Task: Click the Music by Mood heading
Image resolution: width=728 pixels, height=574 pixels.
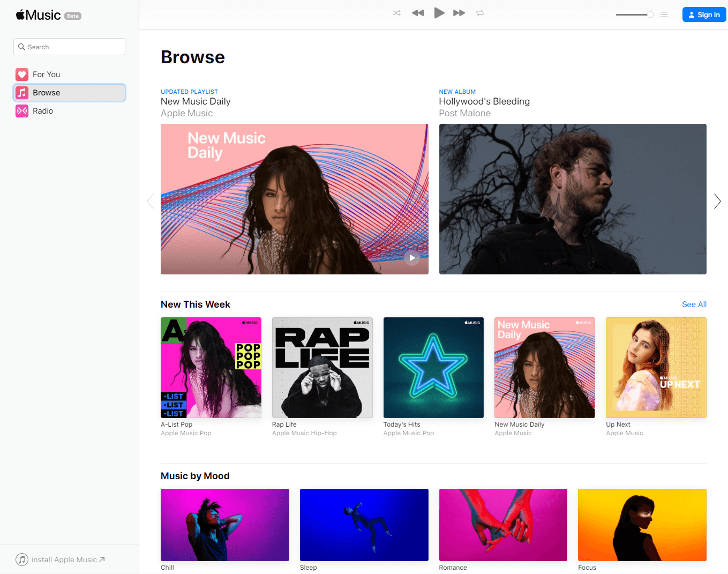Action: tap(195, 476)
